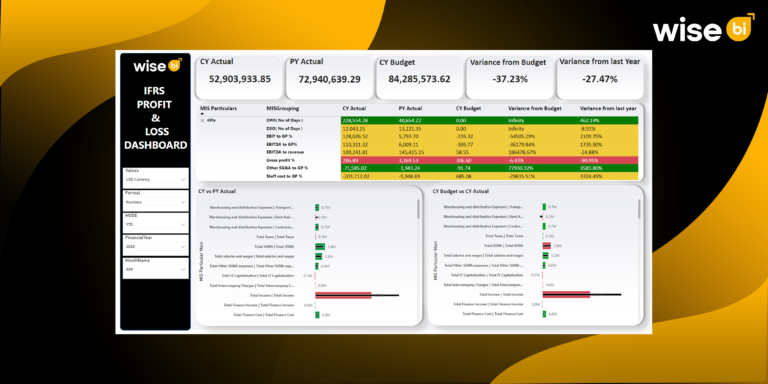Click the sort arrow under MIS Particulars
Viewport: 768px width, 384px height.
click(202, 113)
